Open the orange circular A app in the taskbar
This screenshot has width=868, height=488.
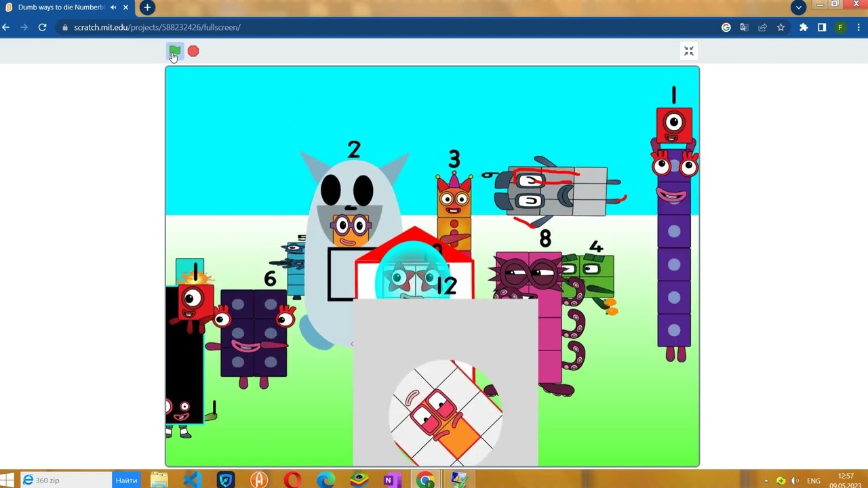pos(259,480)
